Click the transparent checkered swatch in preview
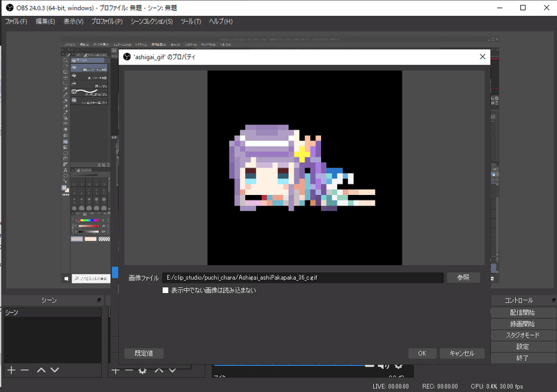This screenshot has height=392, width=557. 104,239
